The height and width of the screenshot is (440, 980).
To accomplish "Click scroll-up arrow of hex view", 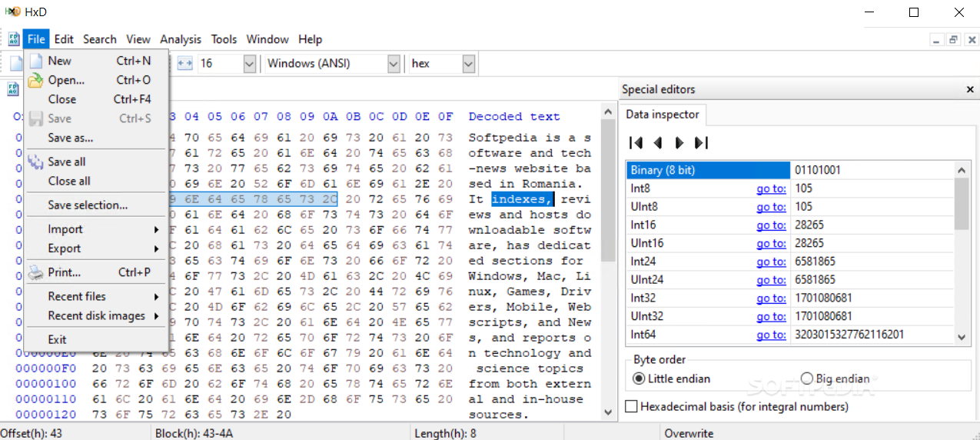I will point(608,112).
